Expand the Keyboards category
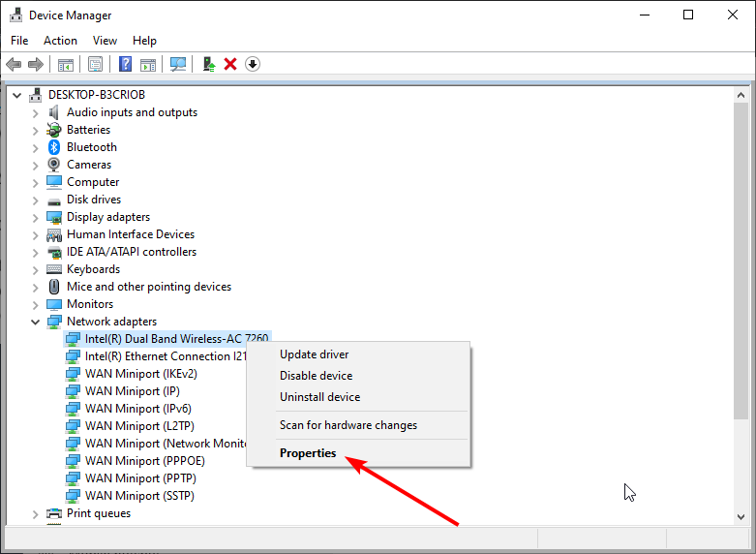The height and width of the screenshot is (554, 756). point(35,270)
